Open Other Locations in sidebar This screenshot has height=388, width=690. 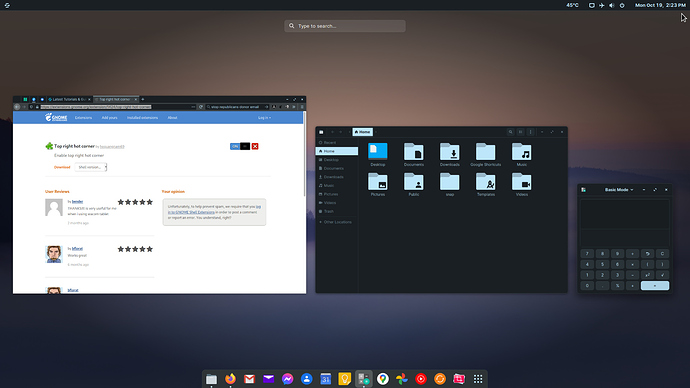[337, 222]
